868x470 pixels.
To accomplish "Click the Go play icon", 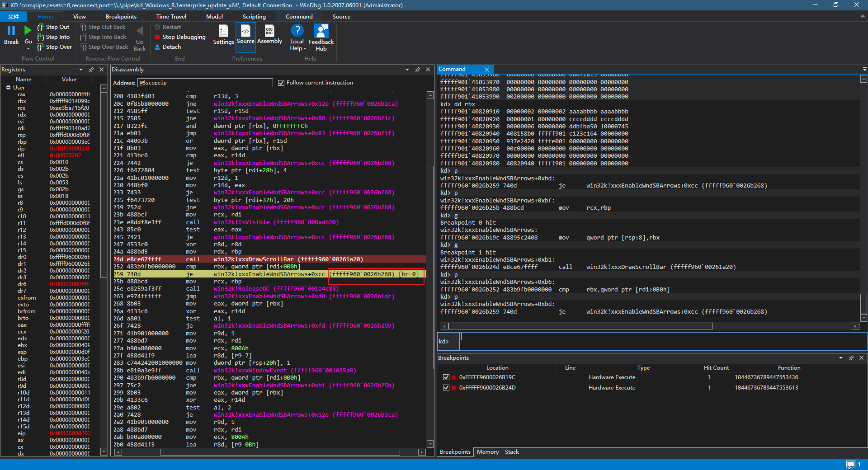I will click(x=28, y=31).
